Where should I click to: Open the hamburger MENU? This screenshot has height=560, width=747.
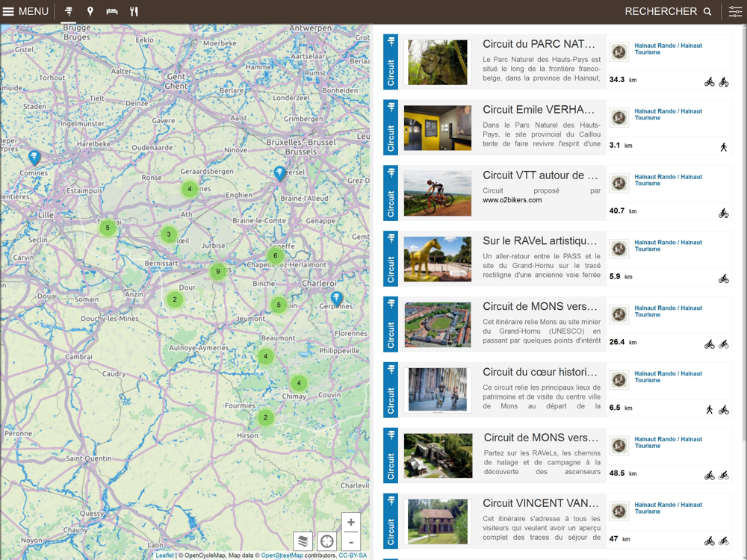click(25, 11)
